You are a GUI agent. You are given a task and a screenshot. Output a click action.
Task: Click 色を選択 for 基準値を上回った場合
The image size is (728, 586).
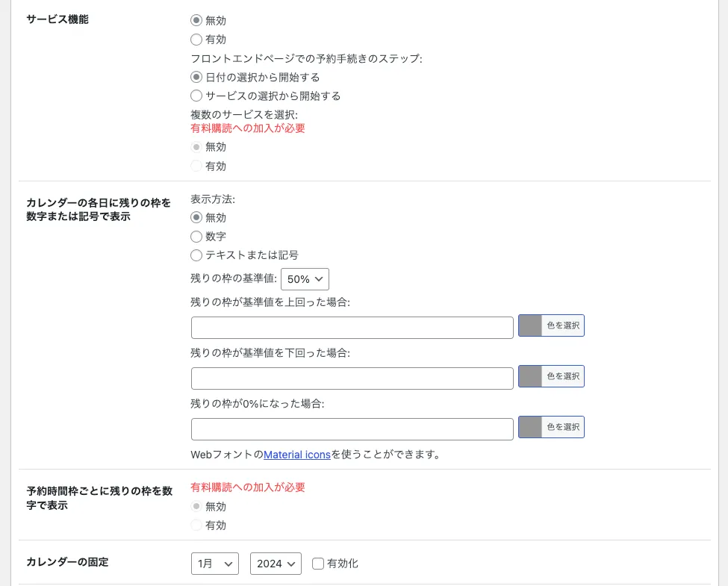point(563,325)
